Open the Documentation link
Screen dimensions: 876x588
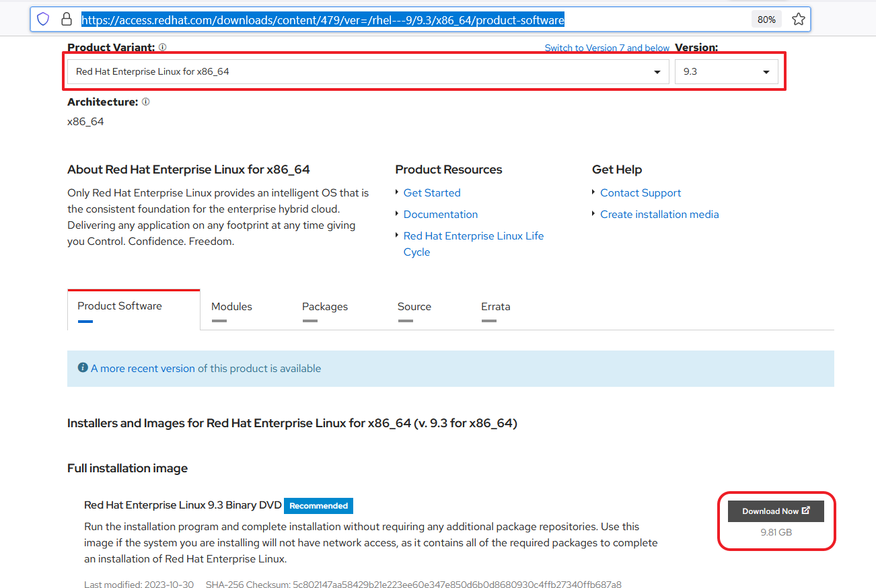[x=441, y=214]
